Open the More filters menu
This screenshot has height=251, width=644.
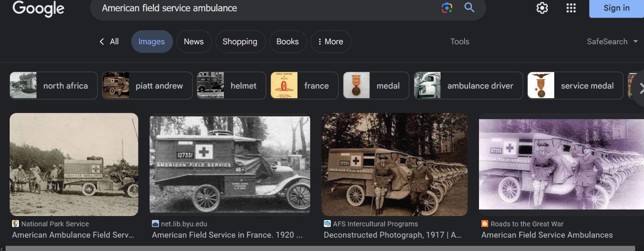pyautogui.click(x=330, y=41)
